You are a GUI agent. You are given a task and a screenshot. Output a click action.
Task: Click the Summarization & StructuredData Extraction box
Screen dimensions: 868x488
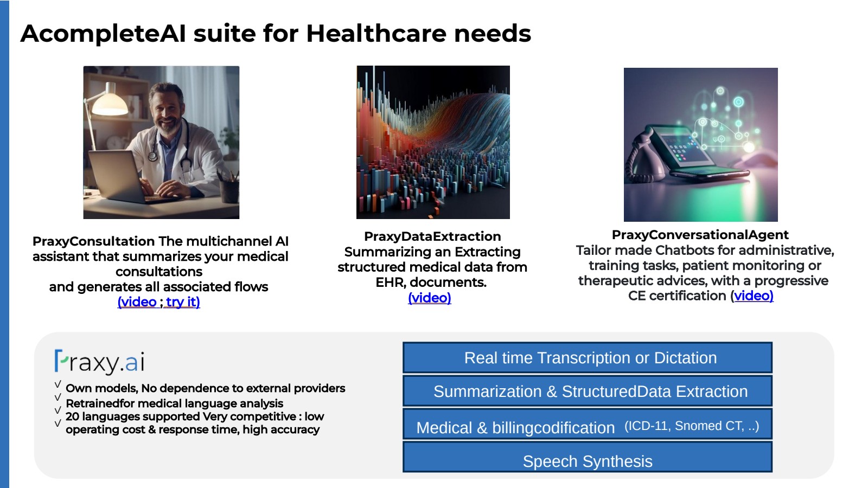coord(588,391)
